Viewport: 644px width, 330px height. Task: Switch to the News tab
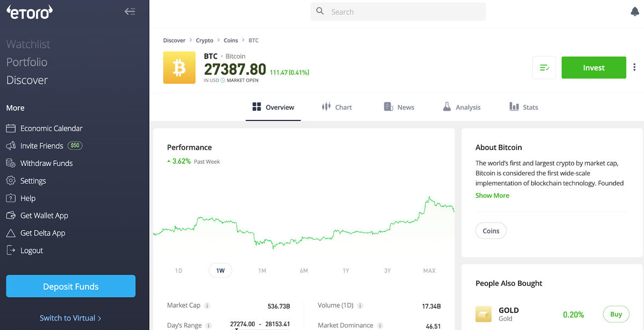[399, 107]
